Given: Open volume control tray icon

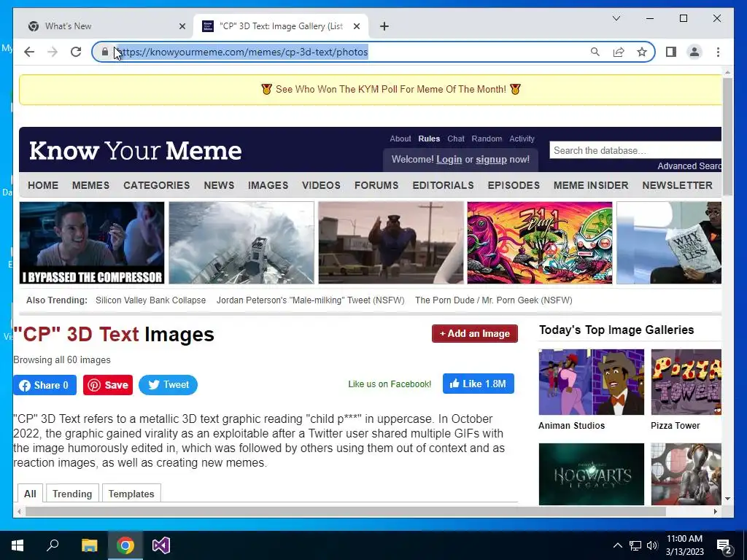Looking at the screenshot, I should click(652, 545).
